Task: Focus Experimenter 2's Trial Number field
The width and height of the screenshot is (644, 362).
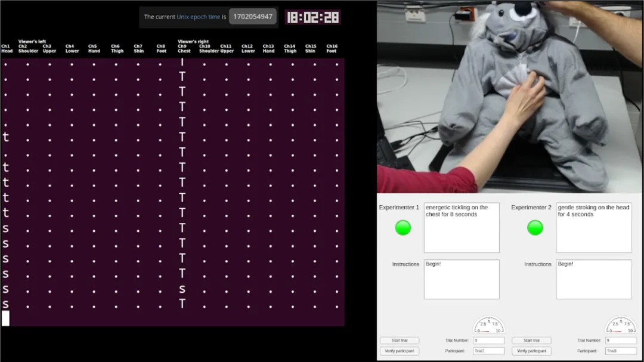Action: [x=621, y=340]
